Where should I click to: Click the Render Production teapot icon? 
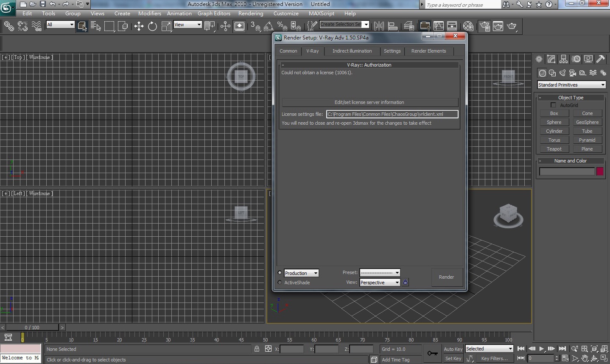tap(512, 26)
